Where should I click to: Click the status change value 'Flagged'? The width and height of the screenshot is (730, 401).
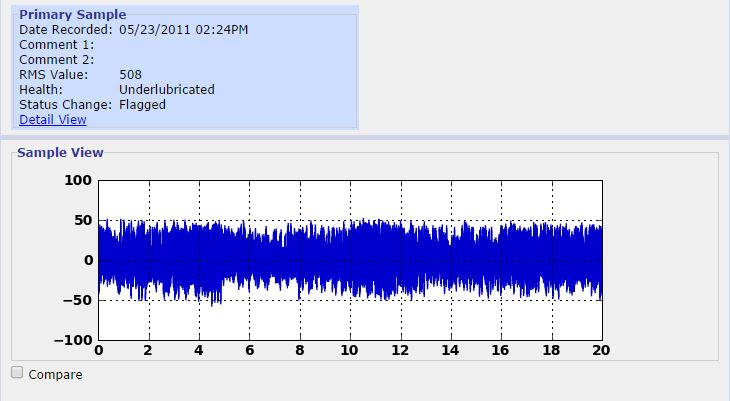[142, 105]
